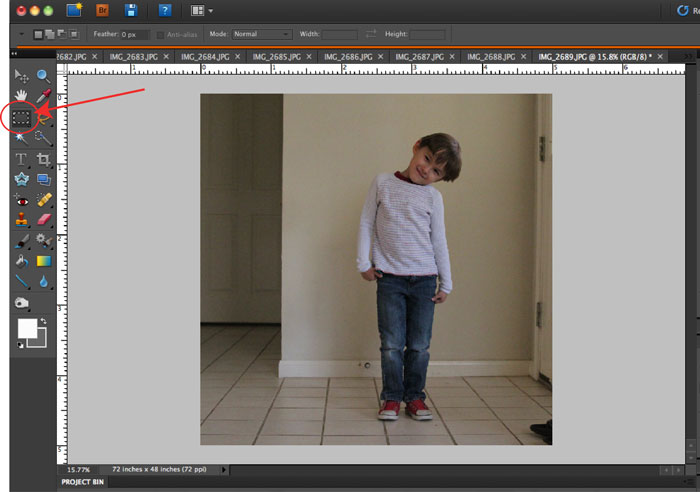The width and height of the screenshot is (700, 492).
Task: Select the Type tool
Action: 21,159
